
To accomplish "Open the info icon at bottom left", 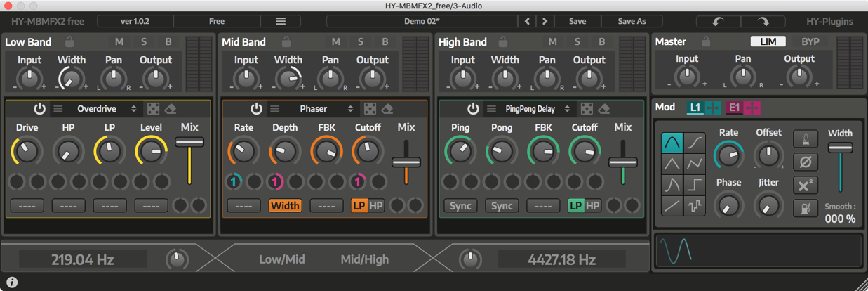I will pyautogui.click(x=12, y=283).
